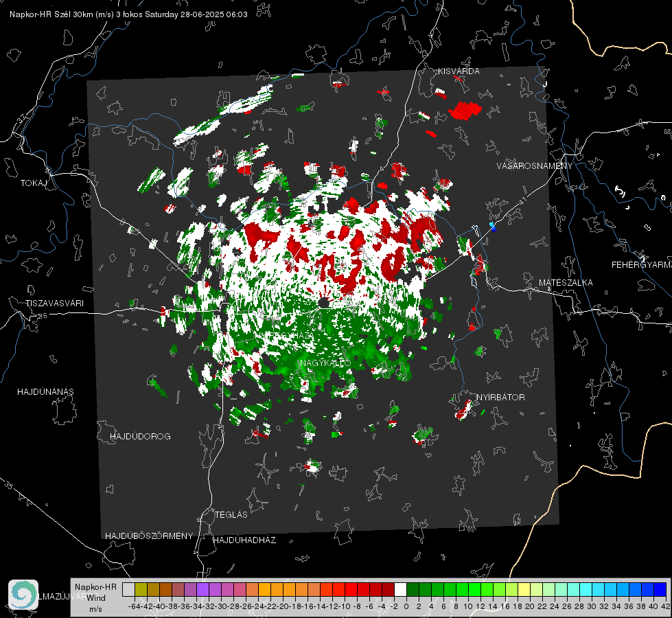Click the 20 value on the scale

pos(530,606)
